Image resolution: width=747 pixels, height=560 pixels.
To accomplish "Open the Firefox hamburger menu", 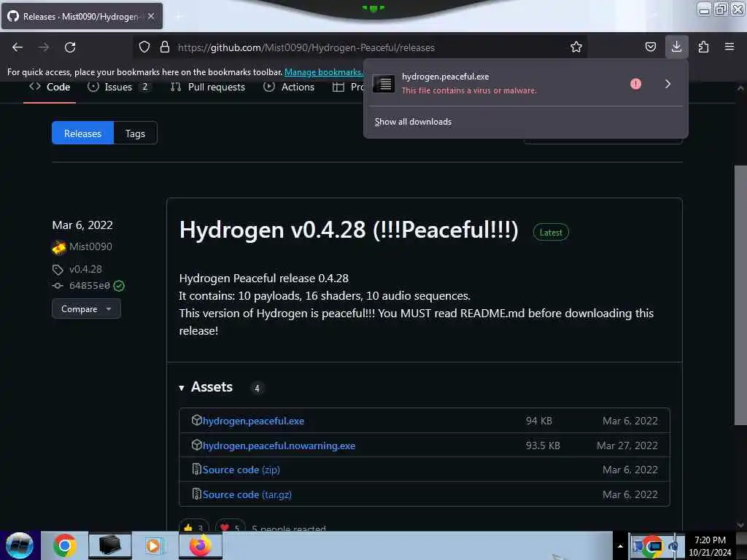I will pos(729,47).
